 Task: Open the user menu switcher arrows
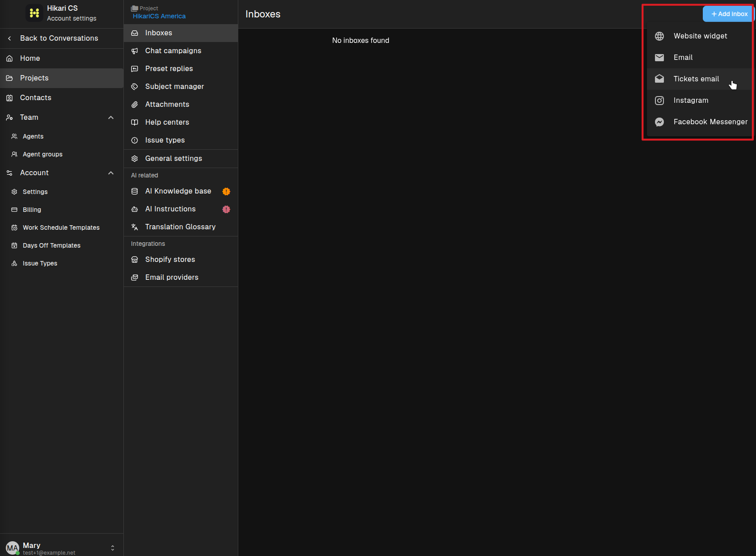[113, 548]
